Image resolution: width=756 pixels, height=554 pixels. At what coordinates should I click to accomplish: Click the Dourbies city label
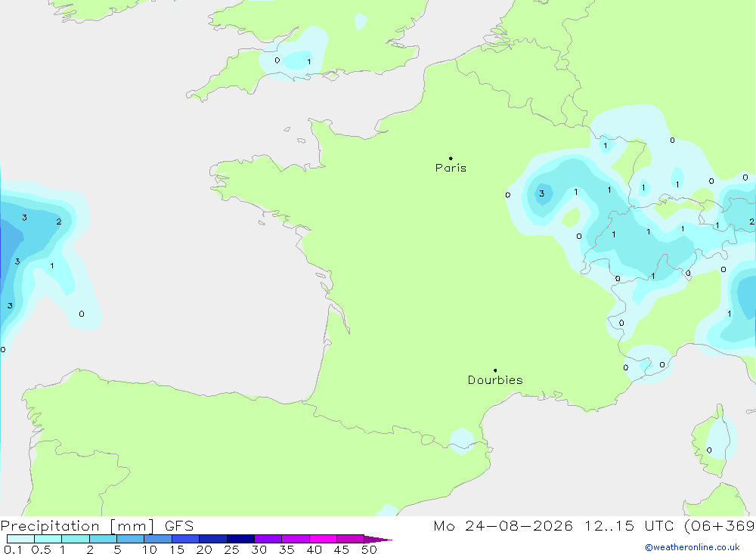click(495, 380)
